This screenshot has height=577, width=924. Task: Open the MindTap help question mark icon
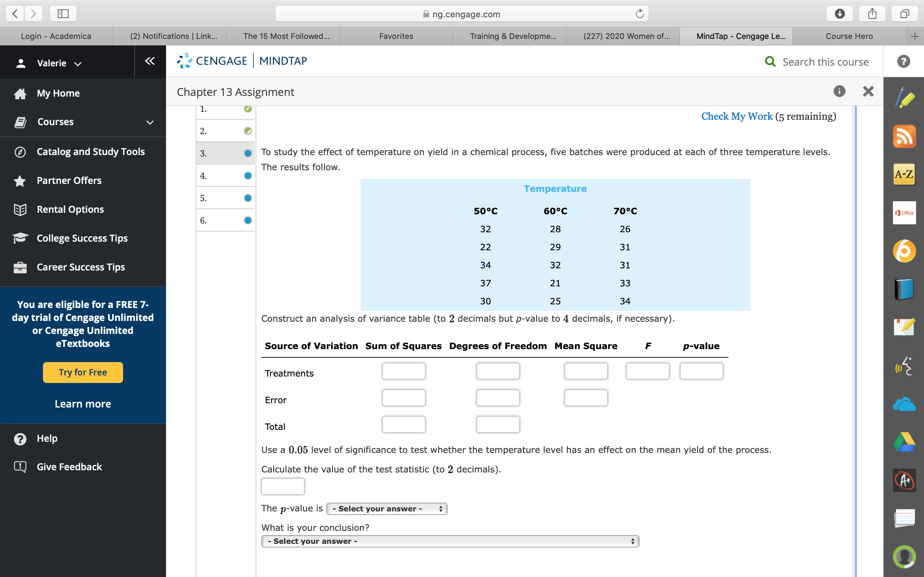903,61
